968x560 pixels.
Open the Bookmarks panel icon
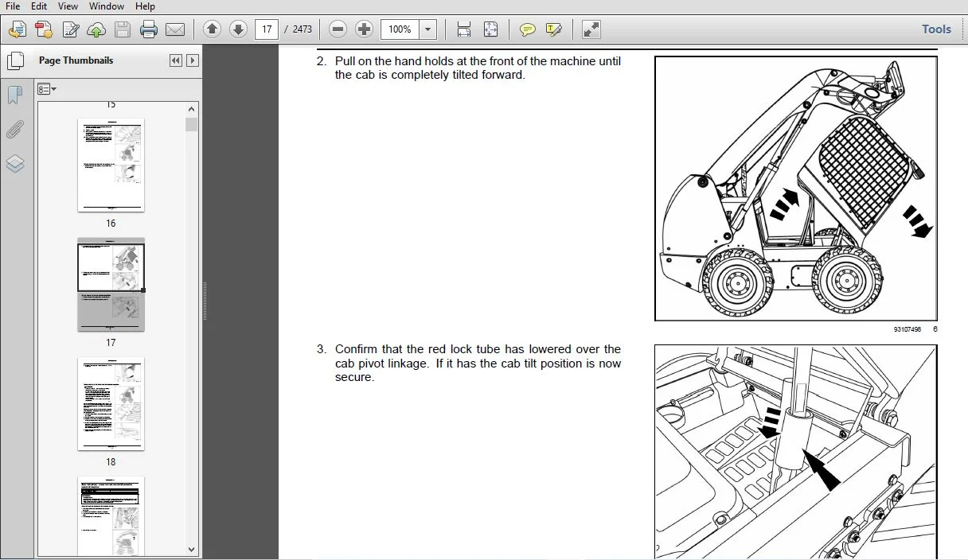point(15,96)
